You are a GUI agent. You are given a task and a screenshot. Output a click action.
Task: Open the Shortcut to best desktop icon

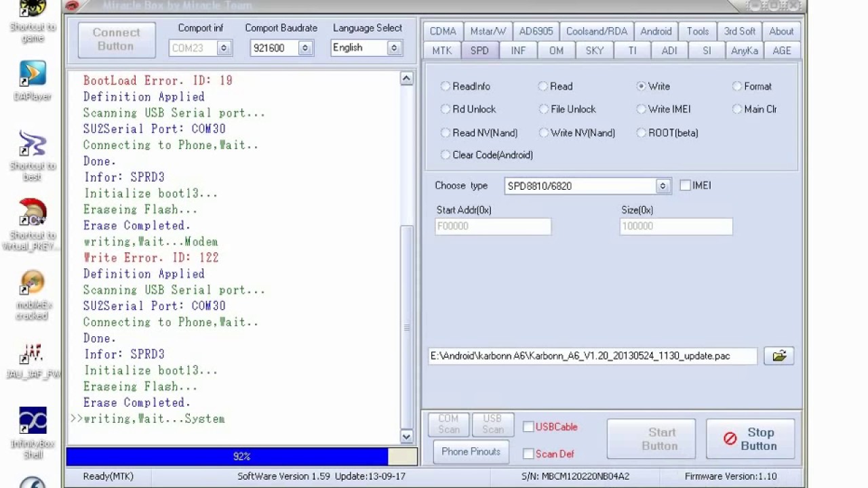(33, 155)
